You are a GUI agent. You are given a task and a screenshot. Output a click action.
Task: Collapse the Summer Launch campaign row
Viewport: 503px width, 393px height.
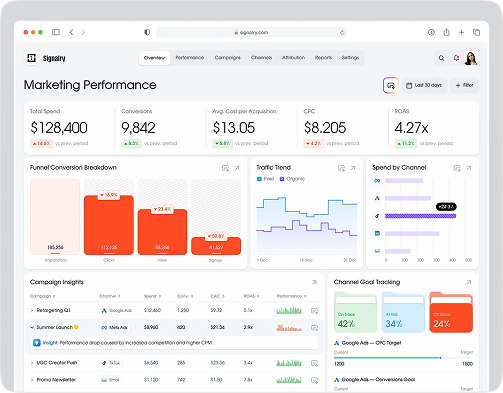(x=32, y=328)
